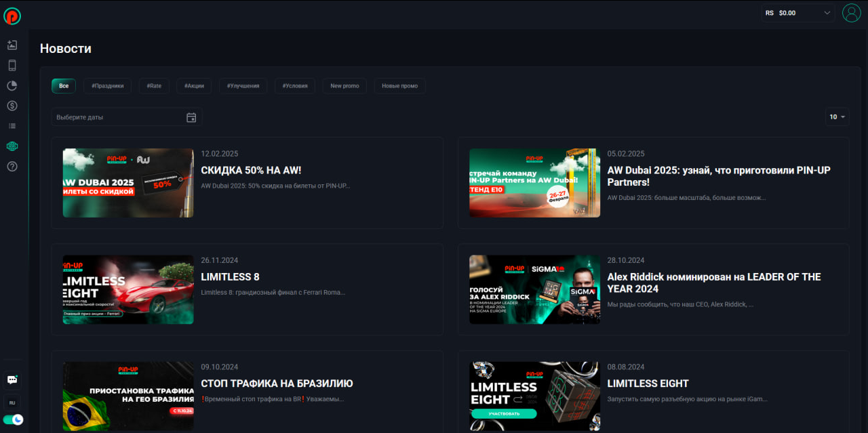Select the #Праздники filter tab
This screenshot has width=868, height=433.
[x=107, y=86]
